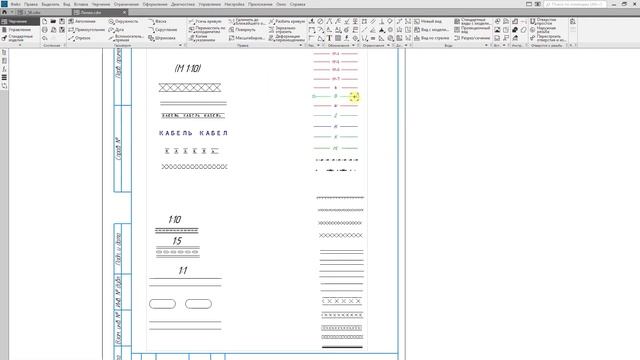Open the Справка menu
The width and height of the screenshot is (640, 360).
[x=297, y=4]
